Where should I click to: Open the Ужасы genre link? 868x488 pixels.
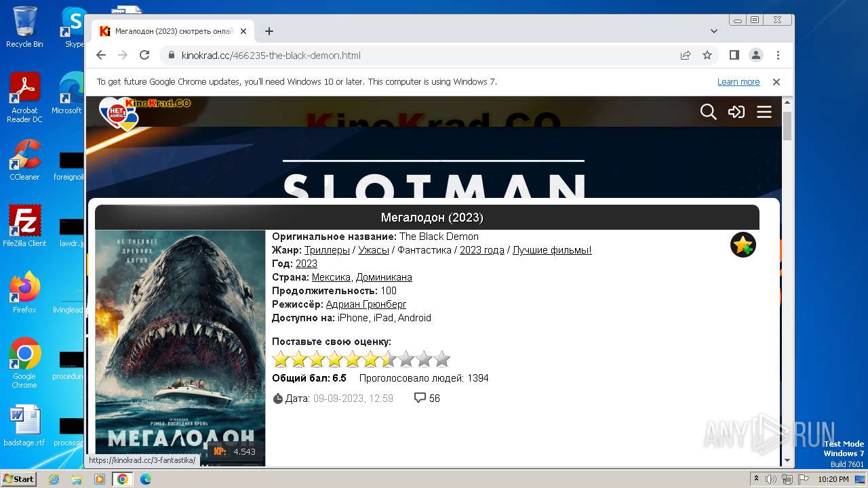[x=374, y=250]
